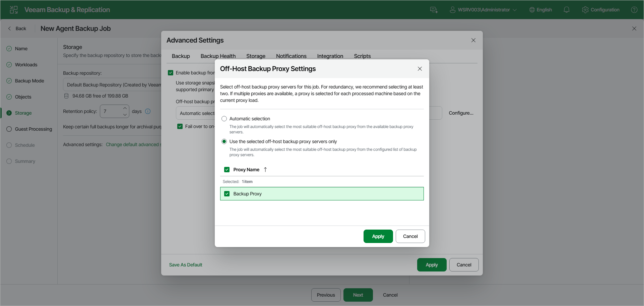Viewport: 644px width, 306px height.
Task: Click the Configuration gear icon
Action: [585, 10]
